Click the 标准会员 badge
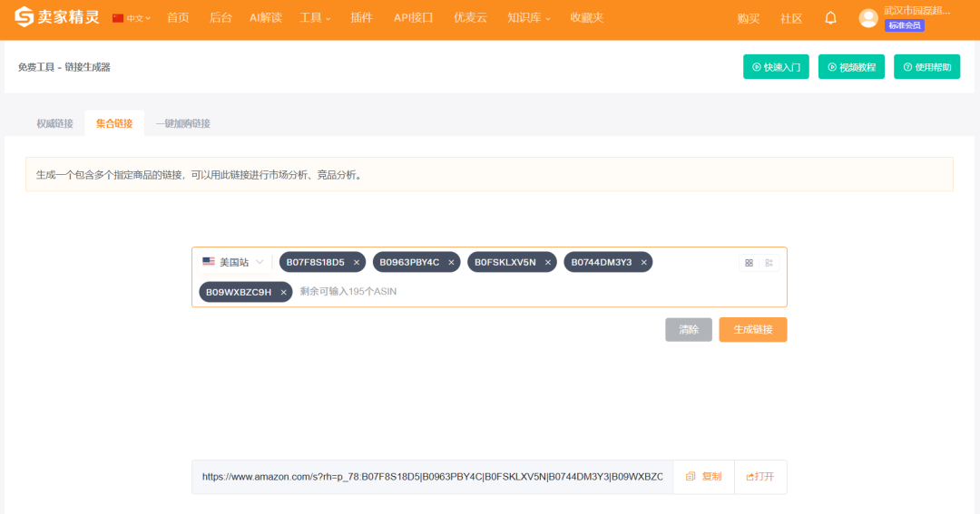 point(905,25)
